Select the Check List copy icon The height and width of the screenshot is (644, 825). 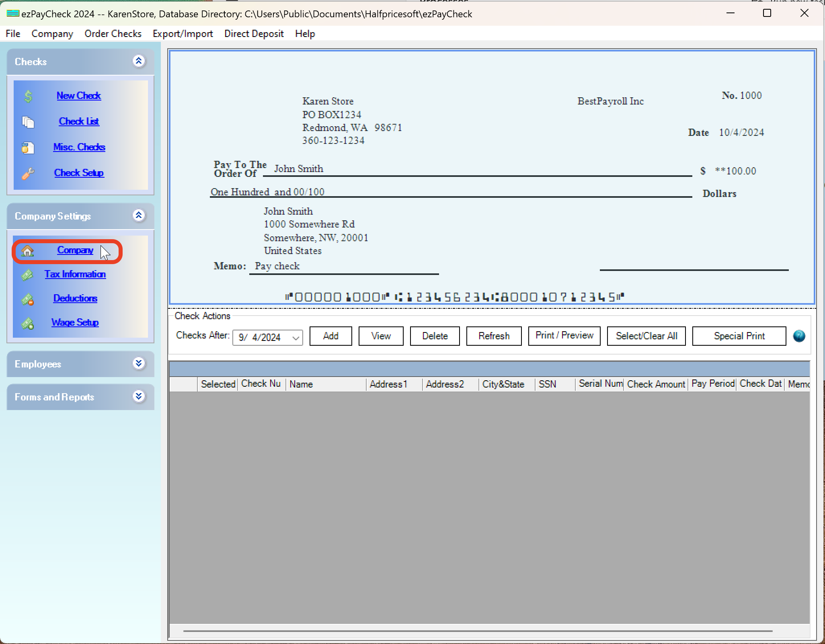coord(28,122)
